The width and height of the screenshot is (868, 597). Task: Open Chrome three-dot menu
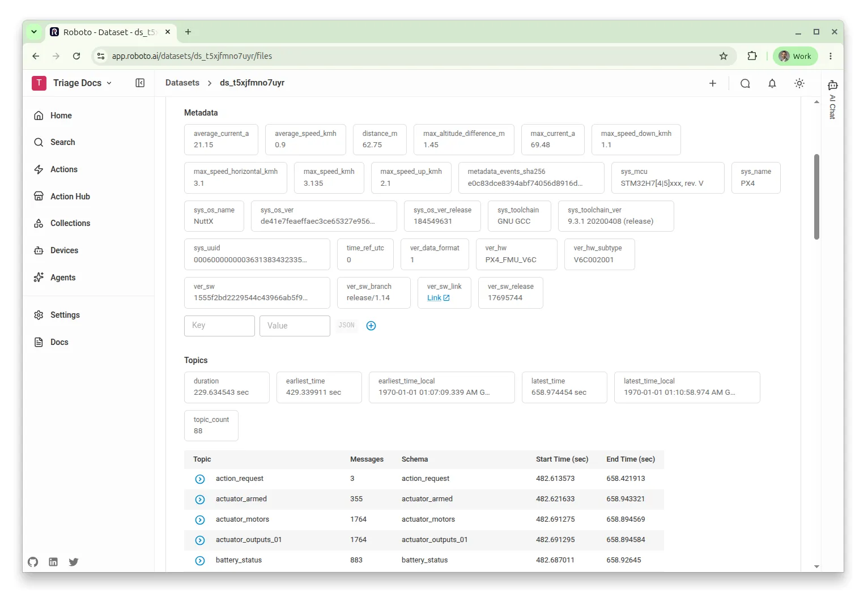click(831, 56)
